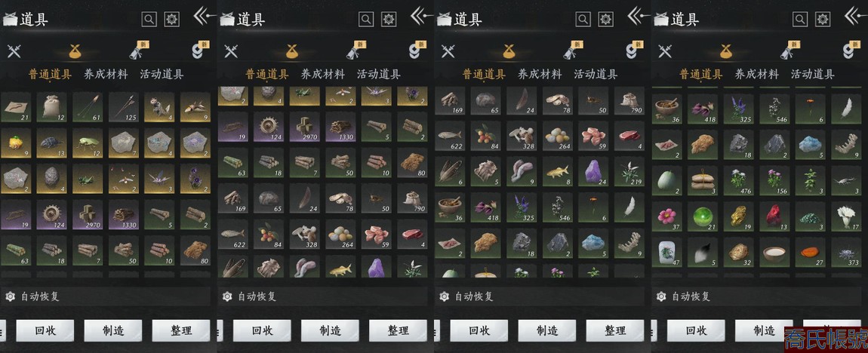Switch to the 养成材料 tab in the leftmost panel
868x353 pixels.
pos(106,74)
